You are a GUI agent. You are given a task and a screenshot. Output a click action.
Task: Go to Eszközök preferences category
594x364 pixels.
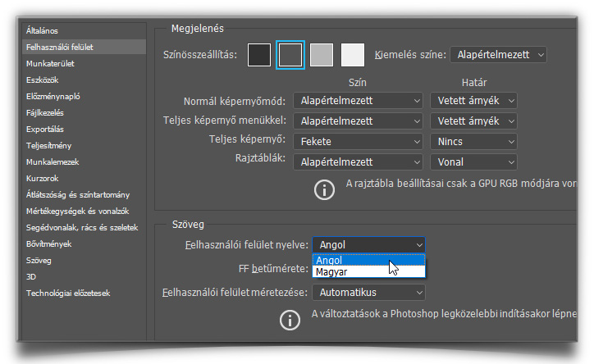click(x=42, y=80)
